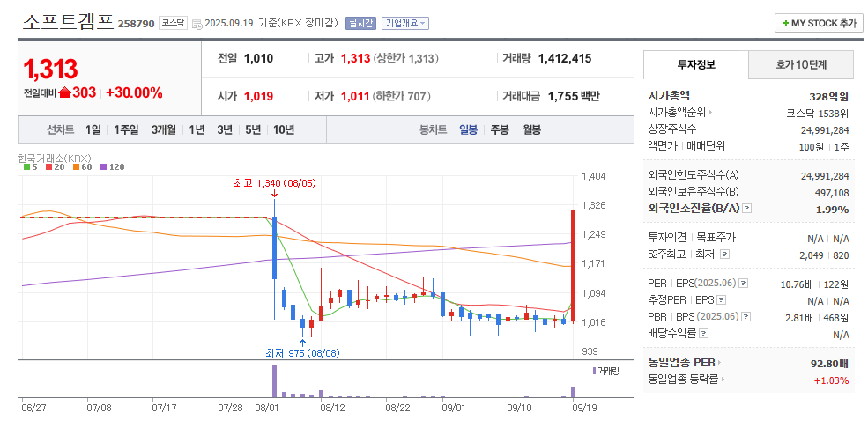The image size is (868, 428).
Task: Select the 1일 line chart period
Action: click(93, 130)
